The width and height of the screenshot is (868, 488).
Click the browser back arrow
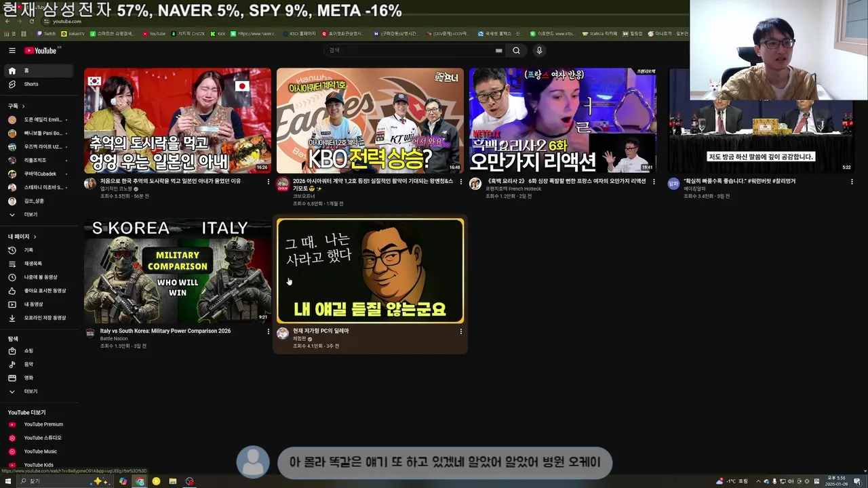[7, 21]
